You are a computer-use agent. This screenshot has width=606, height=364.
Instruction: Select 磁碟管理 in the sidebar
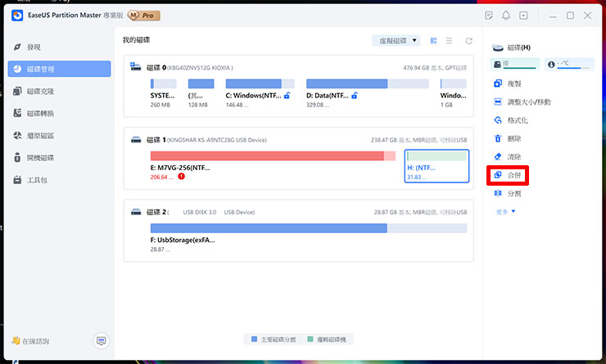[60, 69]
